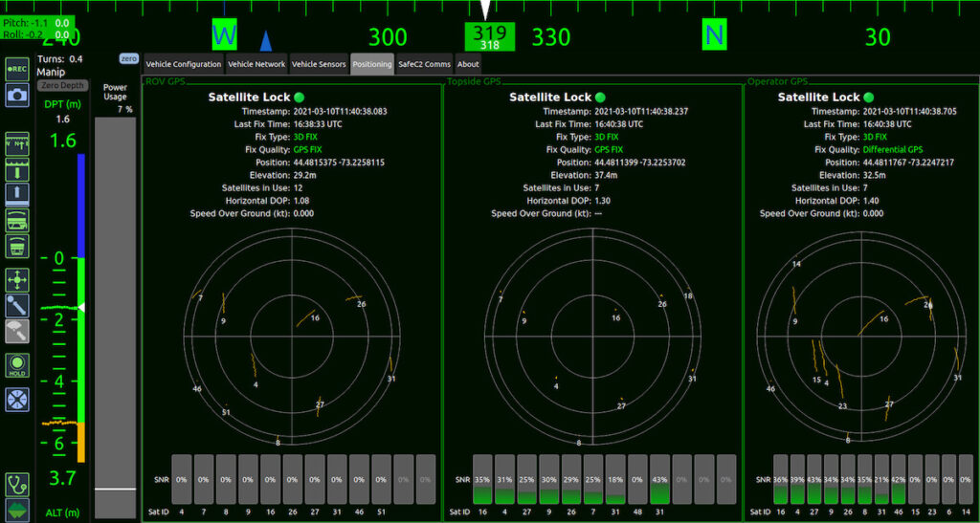
Task: Click the white heading pointer above 319
Action: click(x=485, y=10)
